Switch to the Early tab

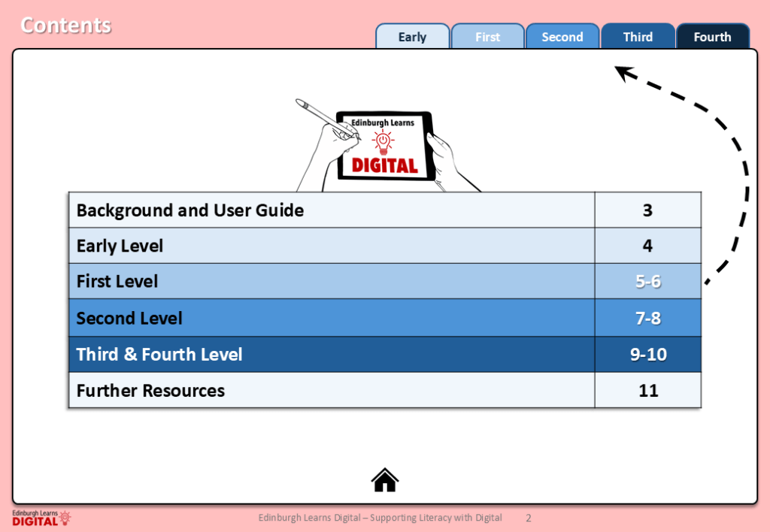(x=412, y=37)
